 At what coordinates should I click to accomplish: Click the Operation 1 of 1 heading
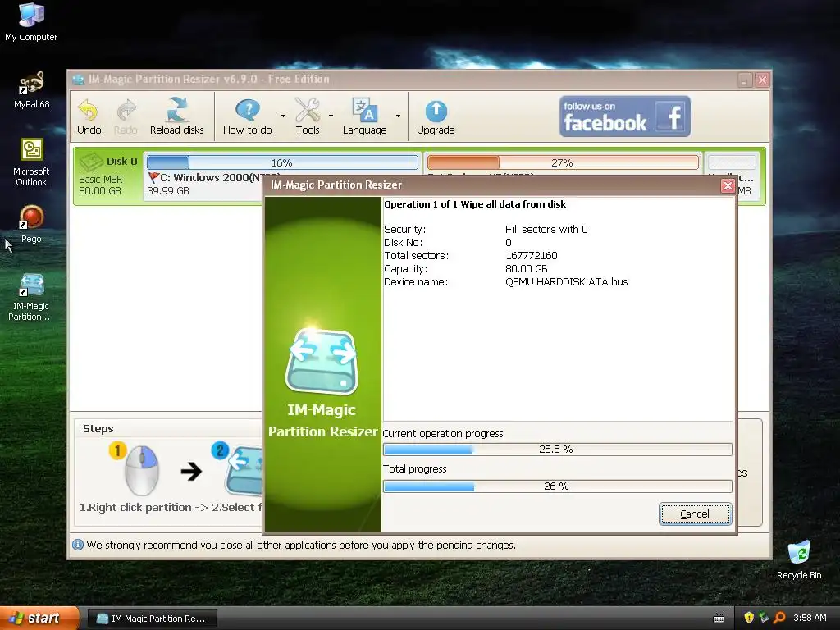475,204
